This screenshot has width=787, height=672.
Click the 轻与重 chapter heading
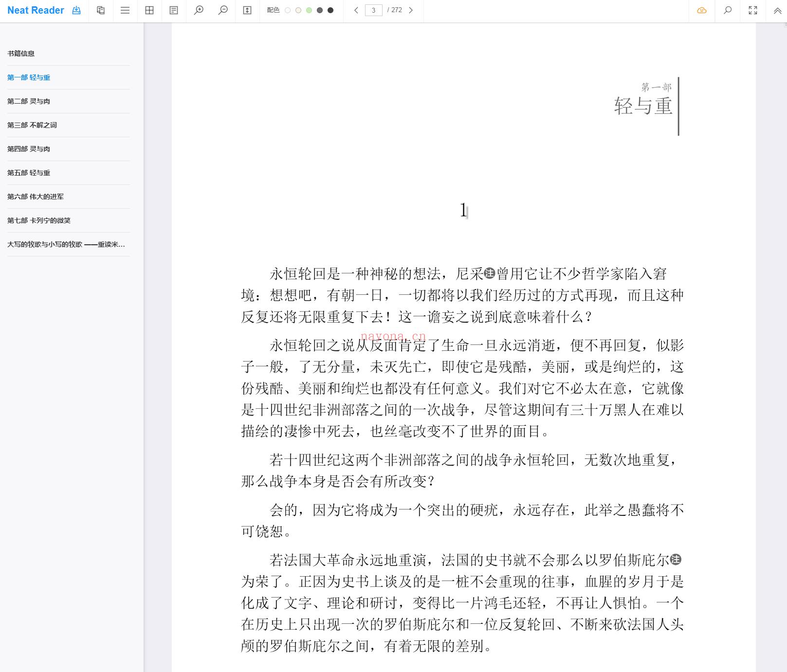pos(643,106)
